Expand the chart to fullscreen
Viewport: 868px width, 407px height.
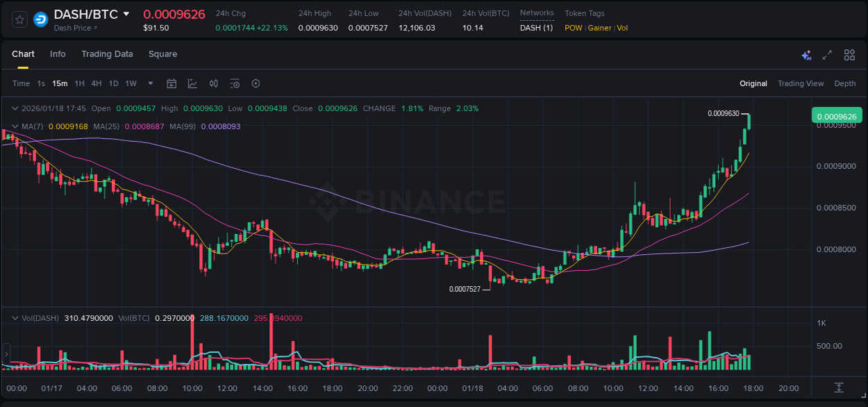[x=826, y=54]
